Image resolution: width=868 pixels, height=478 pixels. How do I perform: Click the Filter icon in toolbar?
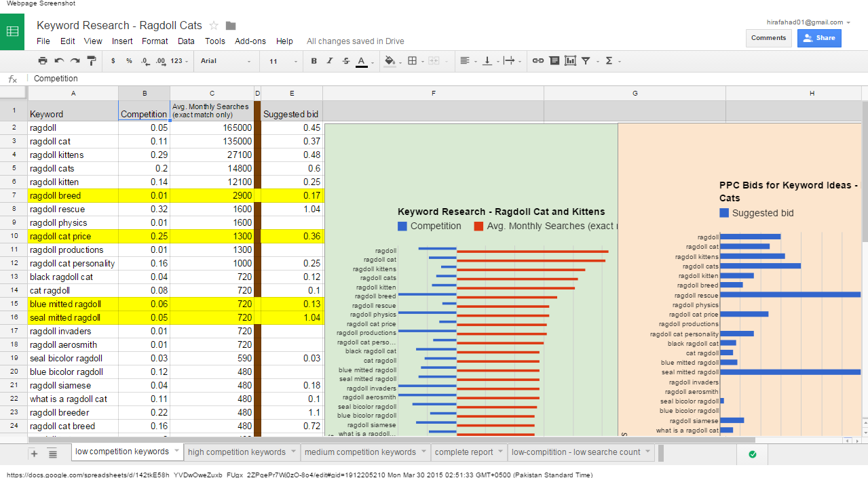pyautogui.click(x=586, y=61)
